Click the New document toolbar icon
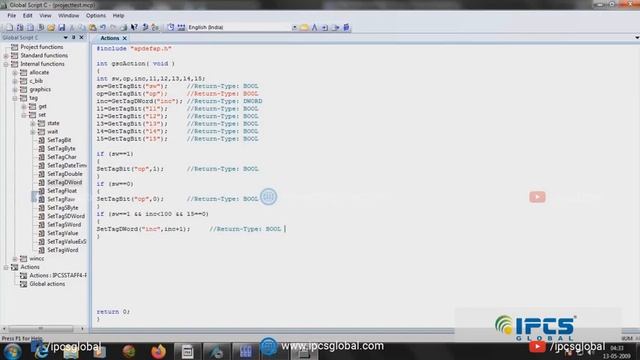 pyautogui.click(x=9, y=27)
